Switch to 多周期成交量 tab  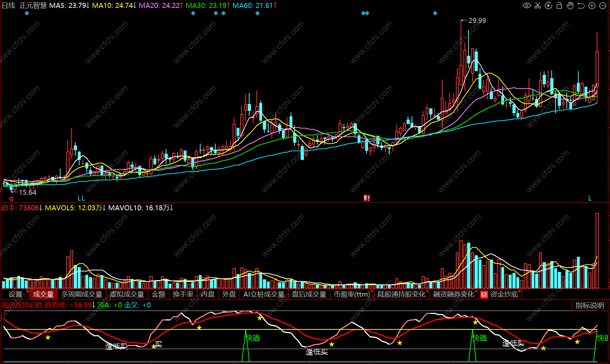coord(82,294)
